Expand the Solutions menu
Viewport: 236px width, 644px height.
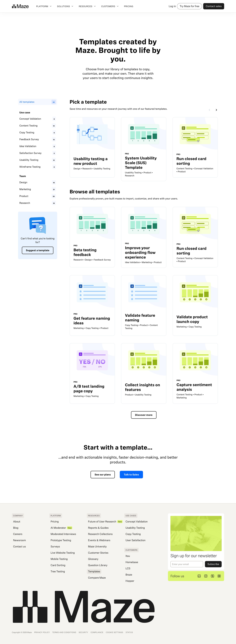coord(65,6)
